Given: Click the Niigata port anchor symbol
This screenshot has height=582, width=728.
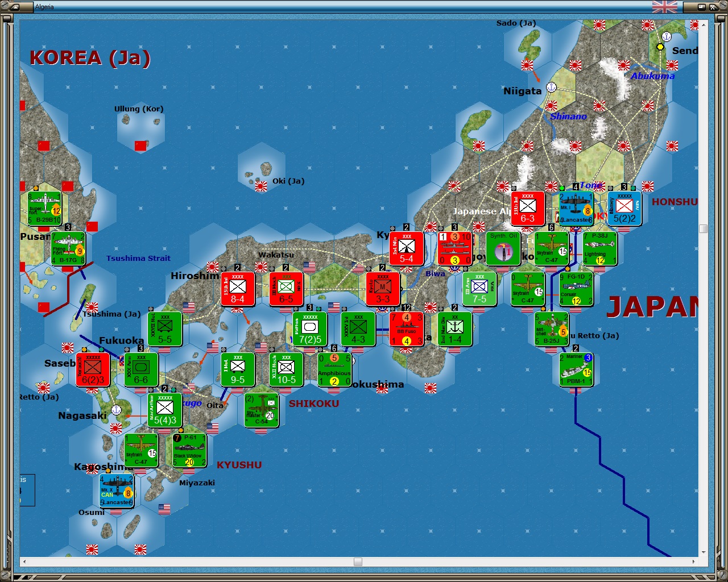Looking at the screenshot, I should click(x=551, y=87).
